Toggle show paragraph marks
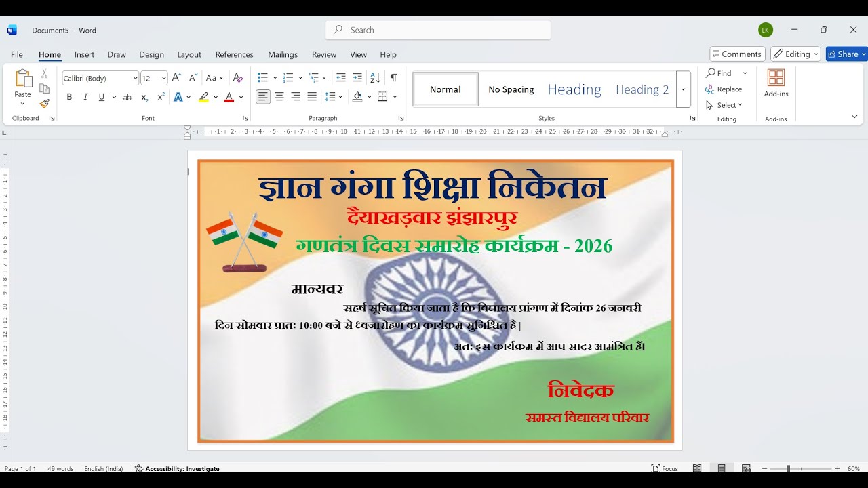Image resolution: width=868 pixels, height=488 pixels. (393, 78)
